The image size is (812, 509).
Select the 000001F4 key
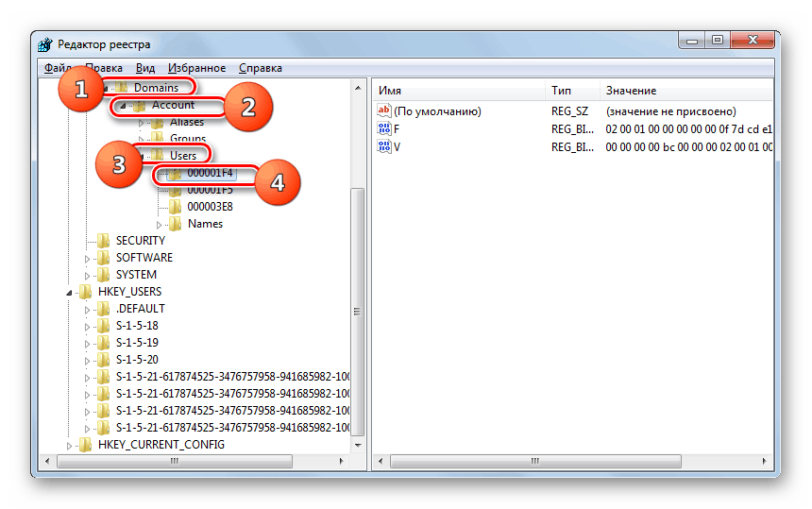click(210, 173)
